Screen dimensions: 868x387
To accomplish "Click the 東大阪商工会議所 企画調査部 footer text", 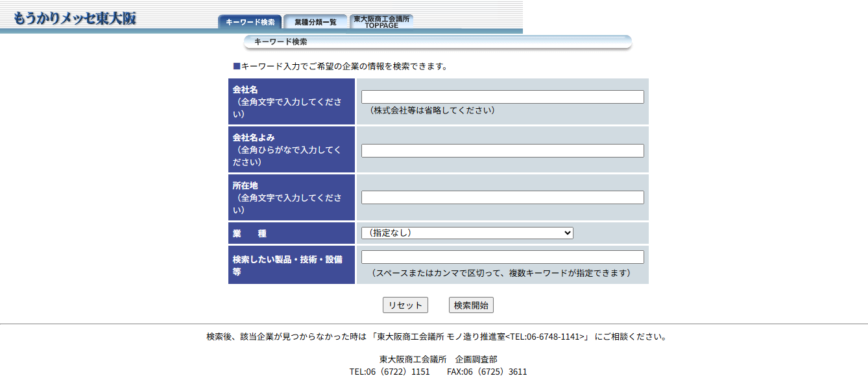I will (x=438, y=359).
